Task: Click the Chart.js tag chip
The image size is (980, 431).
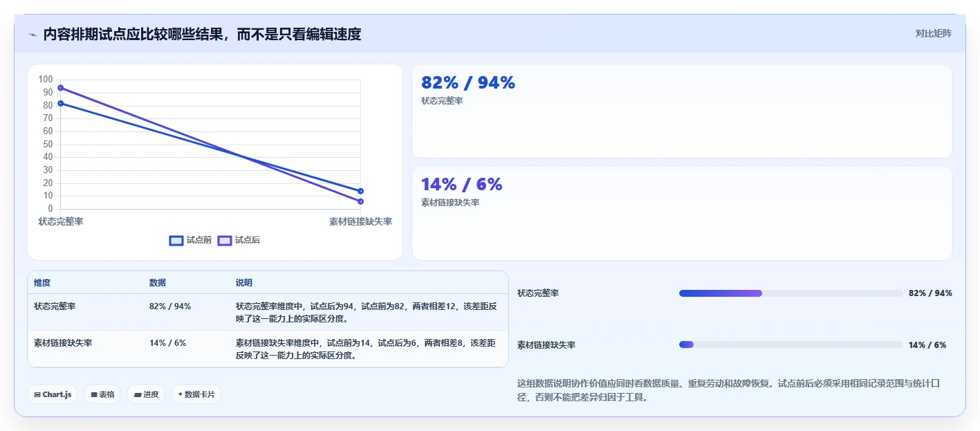Action: [x=53, y=394]
